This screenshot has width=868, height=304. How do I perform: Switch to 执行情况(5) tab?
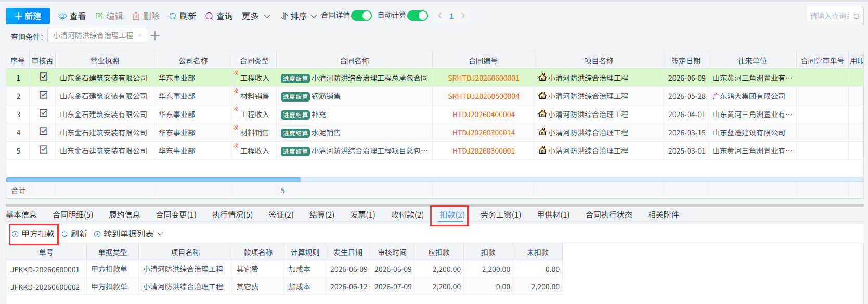232,214
